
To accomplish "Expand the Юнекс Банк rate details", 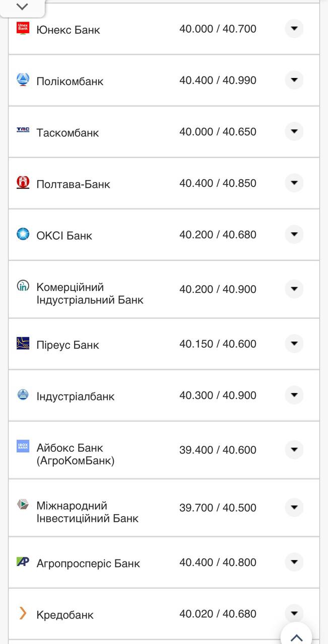I will (x=294, y=29).
